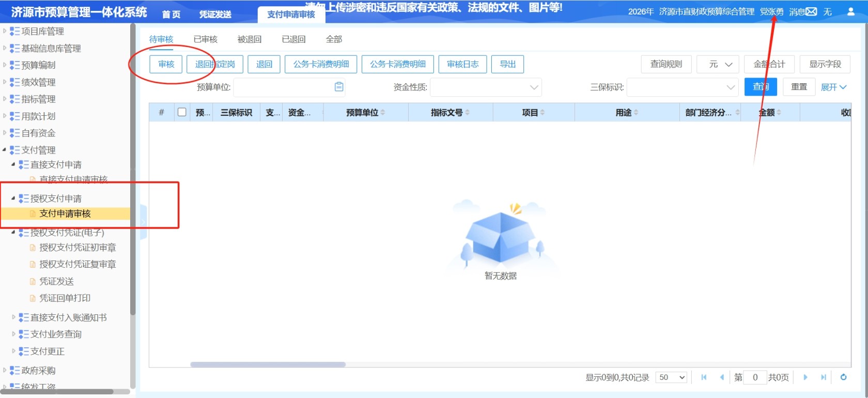
Task: Switch to the 被退回 tab
Action: [250, 39]
